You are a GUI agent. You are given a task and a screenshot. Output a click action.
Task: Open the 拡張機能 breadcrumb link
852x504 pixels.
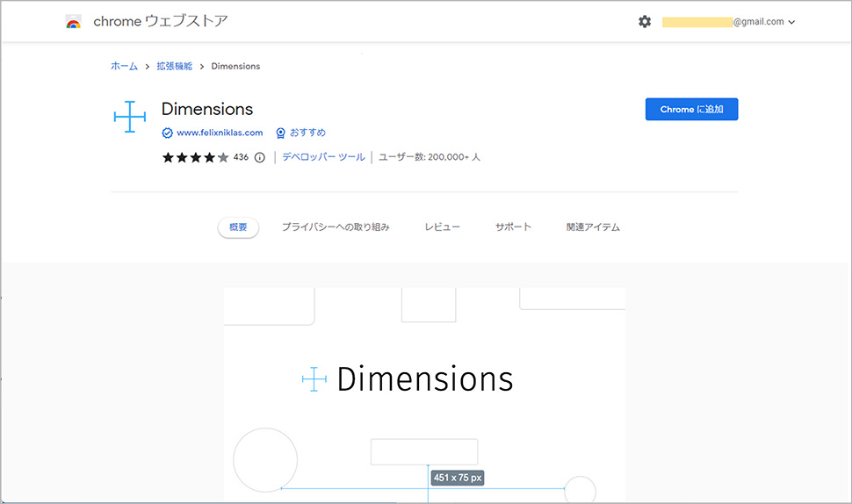coord(175,66)
